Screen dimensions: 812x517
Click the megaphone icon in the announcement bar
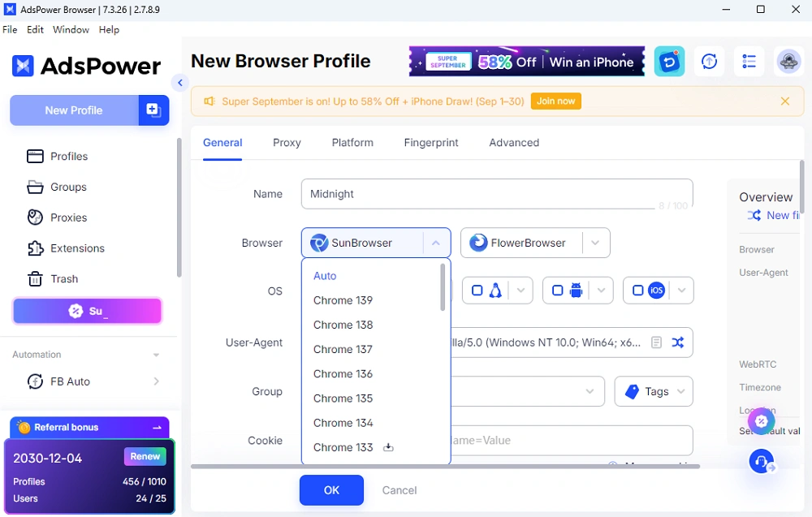tap(209, 101)
